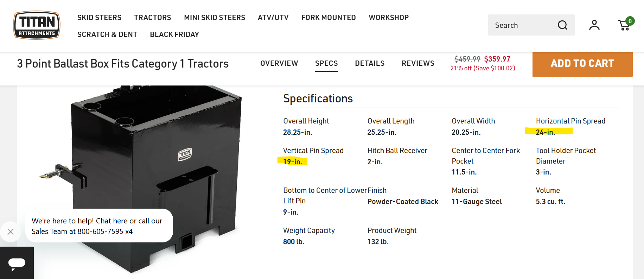644x279 pixels.
Task: Open the Skid Steers menu
Action: (x=99, y=18)
